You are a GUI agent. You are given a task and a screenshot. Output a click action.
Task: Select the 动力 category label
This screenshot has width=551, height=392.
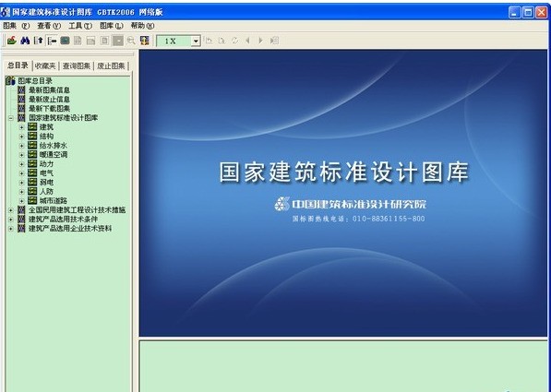46,163
